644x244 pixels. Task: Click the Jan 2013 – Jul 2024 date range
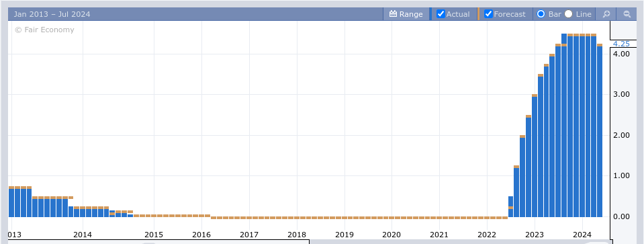pos(52,14)
